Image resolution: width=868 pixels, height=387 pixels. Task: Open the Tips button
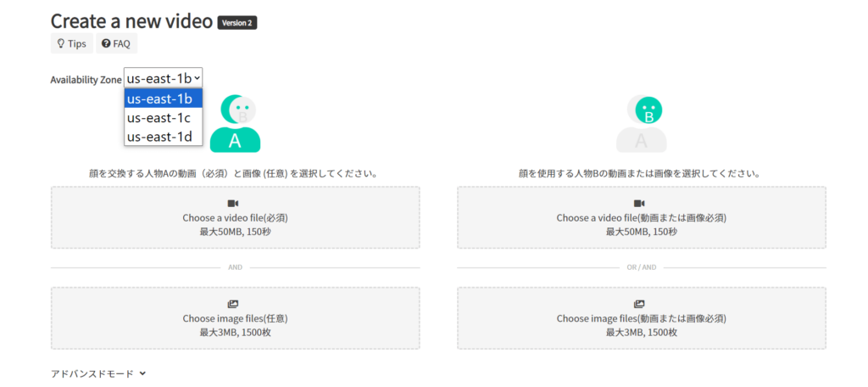72,44
